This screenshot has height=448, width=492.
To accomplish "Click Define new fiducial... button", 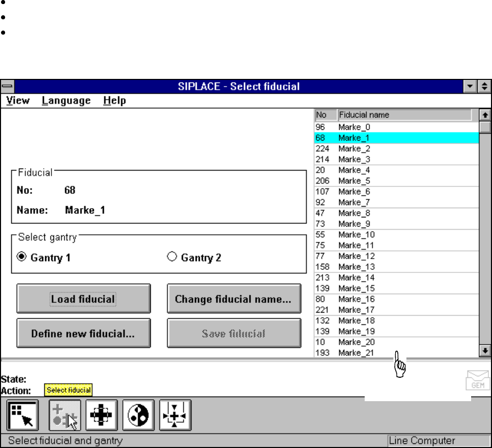I will (x=84, y=333).
